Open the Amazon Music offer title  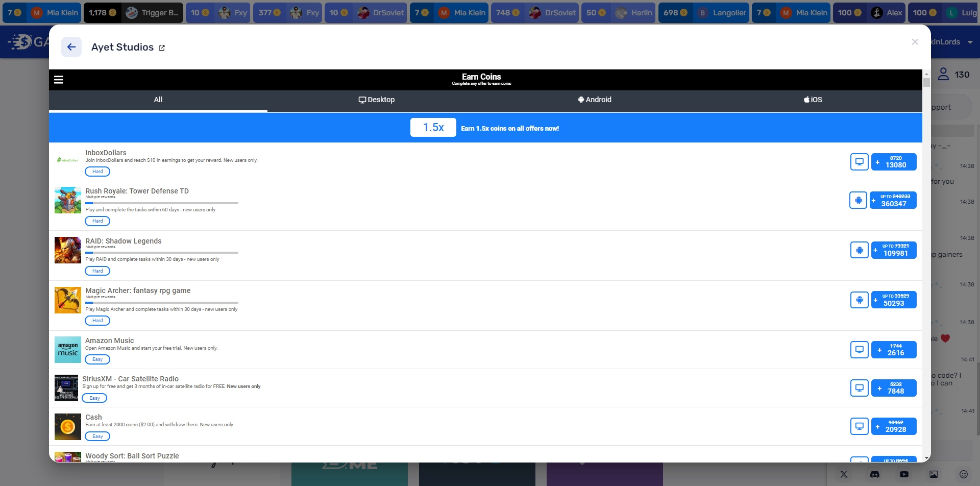(110, 341)
